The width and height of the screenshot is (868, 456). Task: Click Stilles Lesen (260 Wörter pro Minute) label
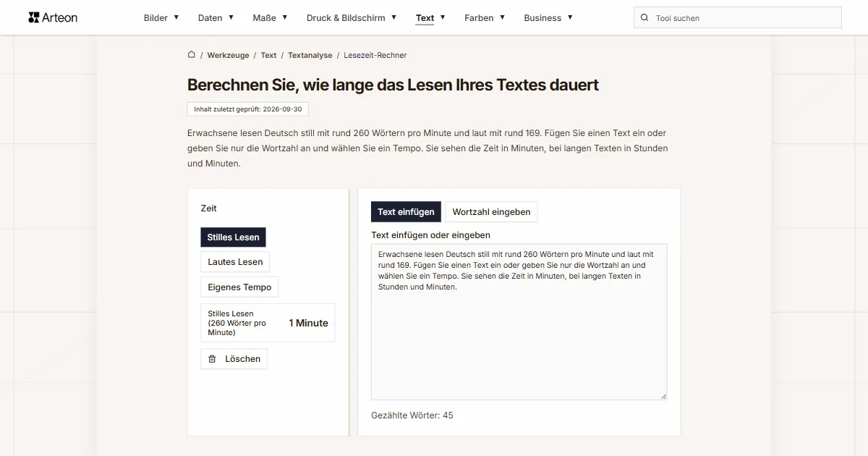[237, 324]
